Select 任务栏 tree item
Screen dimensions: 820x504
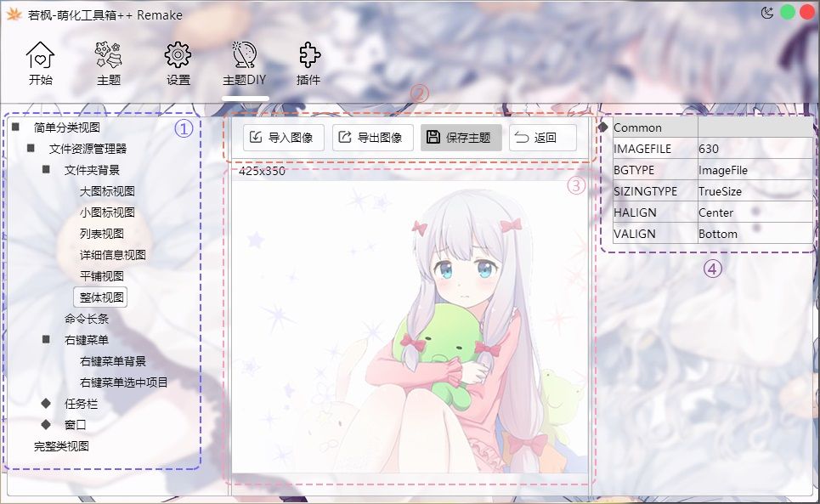[81, 404]
